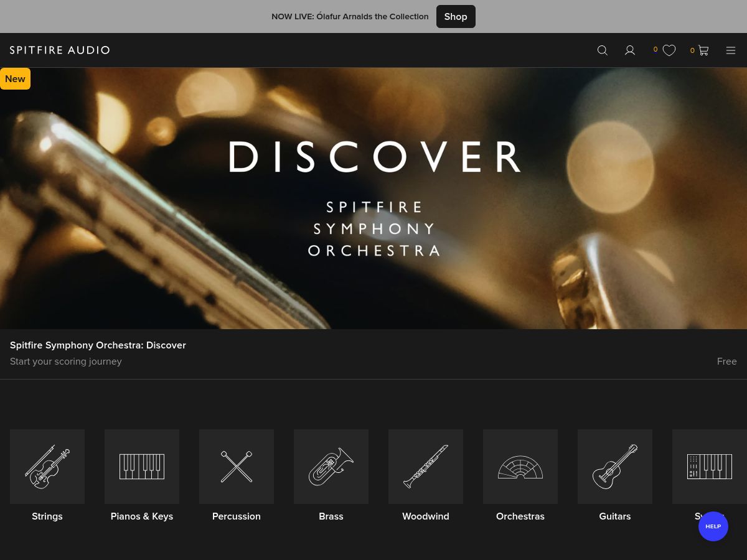Select the Strings violin icon

coord(47,467)
